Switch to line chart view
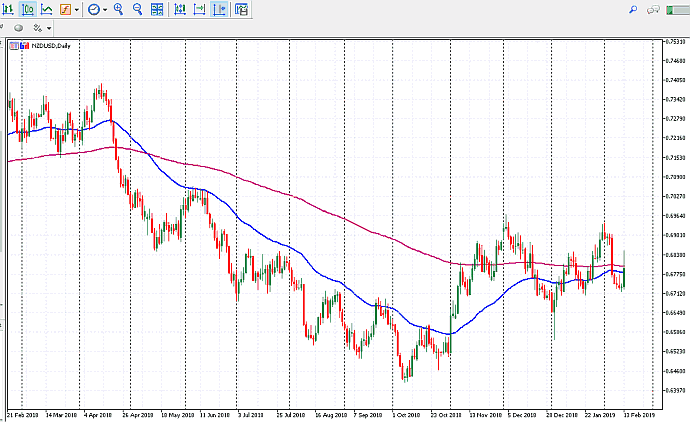Image resolution: width=690 pixels, height=422 pixels. [46, 9]
